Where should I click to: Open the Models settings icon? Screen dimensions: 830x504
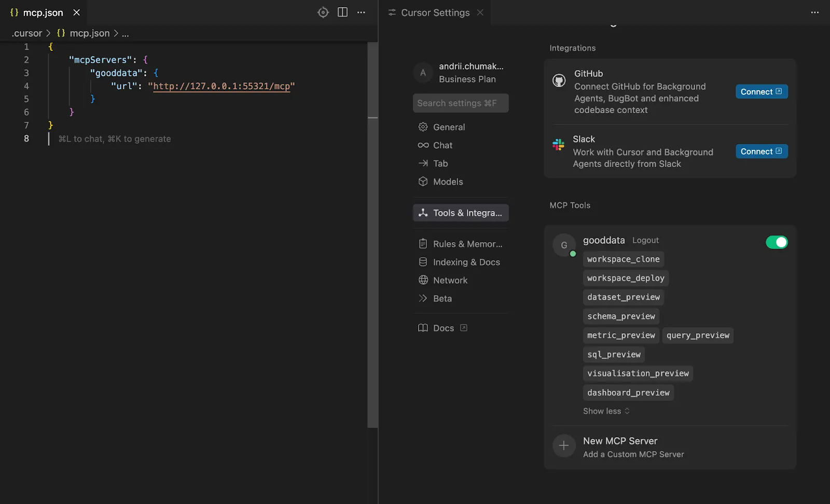click(x=423, y=181)
